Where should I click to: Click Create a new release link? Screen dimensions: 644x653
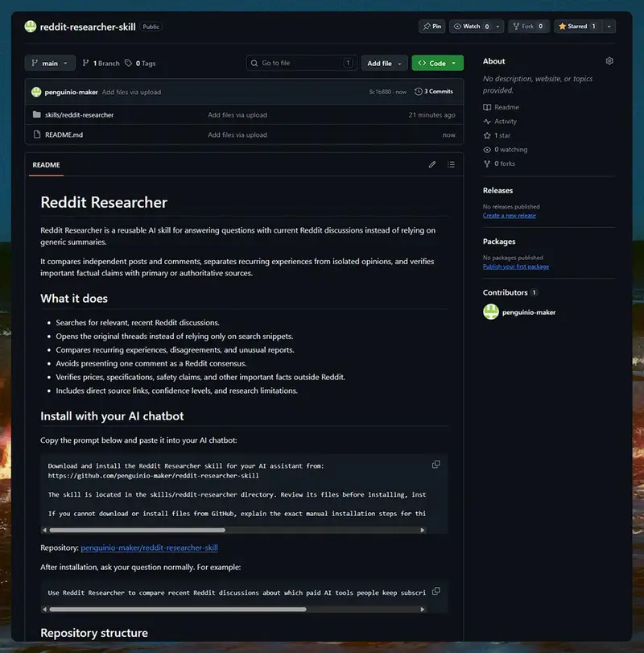[509, 215]
